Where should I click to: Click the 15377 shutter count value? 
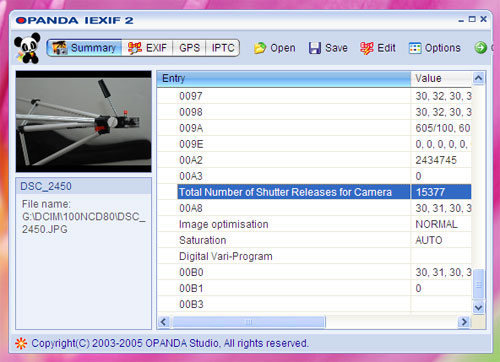coord(430,192)
